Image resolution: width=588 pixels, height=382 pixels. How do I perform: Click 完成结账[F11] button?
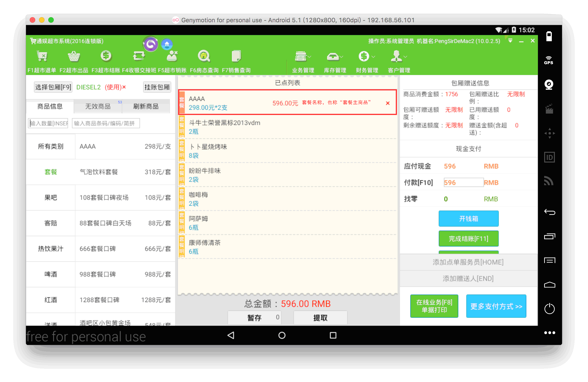click(468, 239)
